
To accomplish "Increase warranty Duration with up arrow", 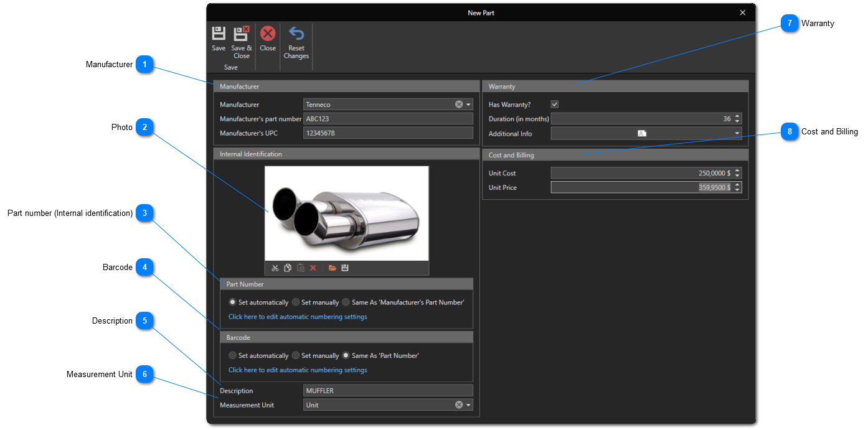I will point(737,116).
